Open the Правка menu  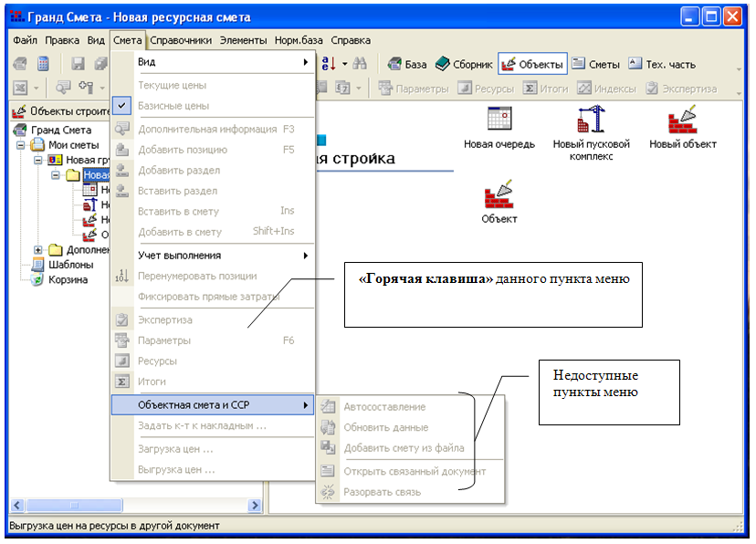(62, 40)
